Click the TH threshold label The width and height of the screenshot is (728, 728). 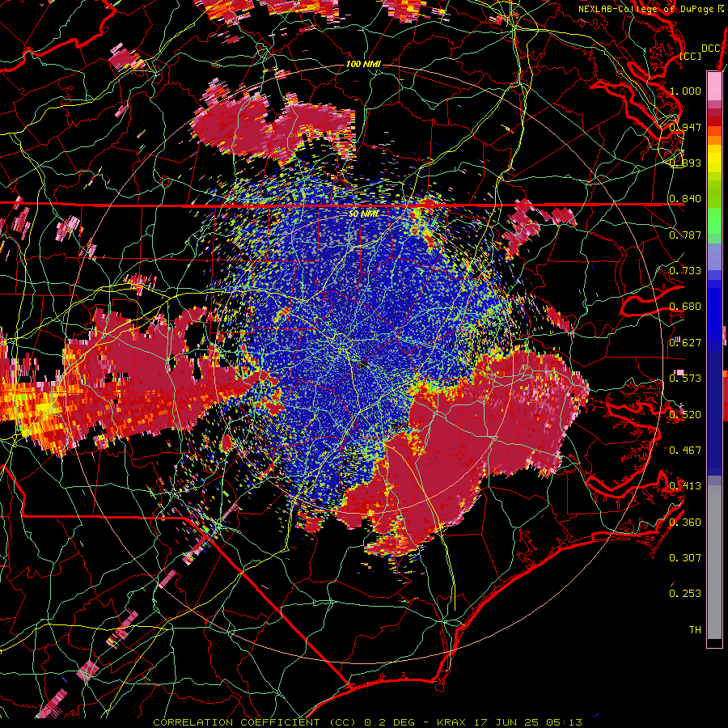(695, 630)
